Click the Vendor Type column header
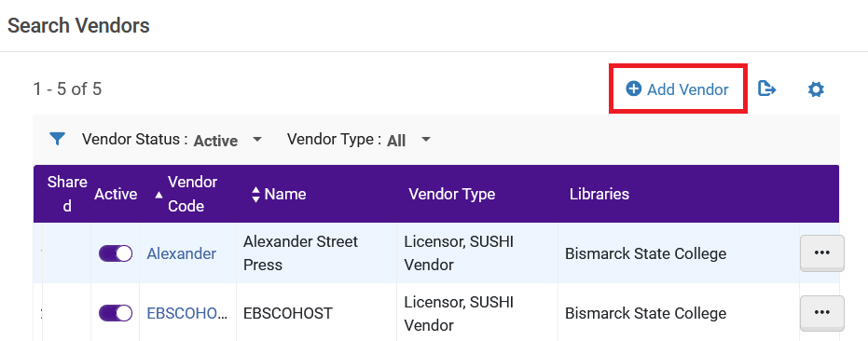Image resolution: width=868 pixels, height=341 pixels. point(451,195)
